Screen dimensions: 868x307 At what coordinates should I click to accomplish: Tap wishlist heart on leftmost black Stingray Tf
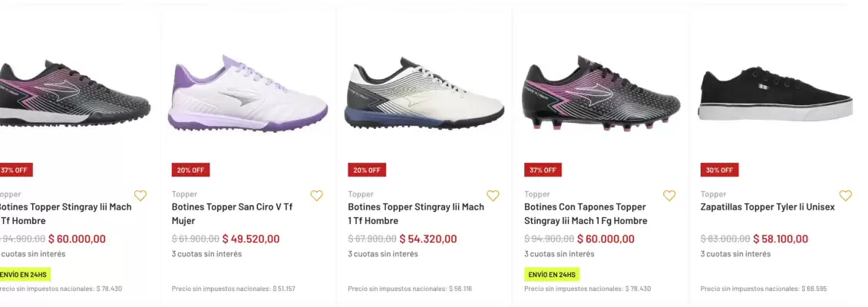tap(140, 196)
